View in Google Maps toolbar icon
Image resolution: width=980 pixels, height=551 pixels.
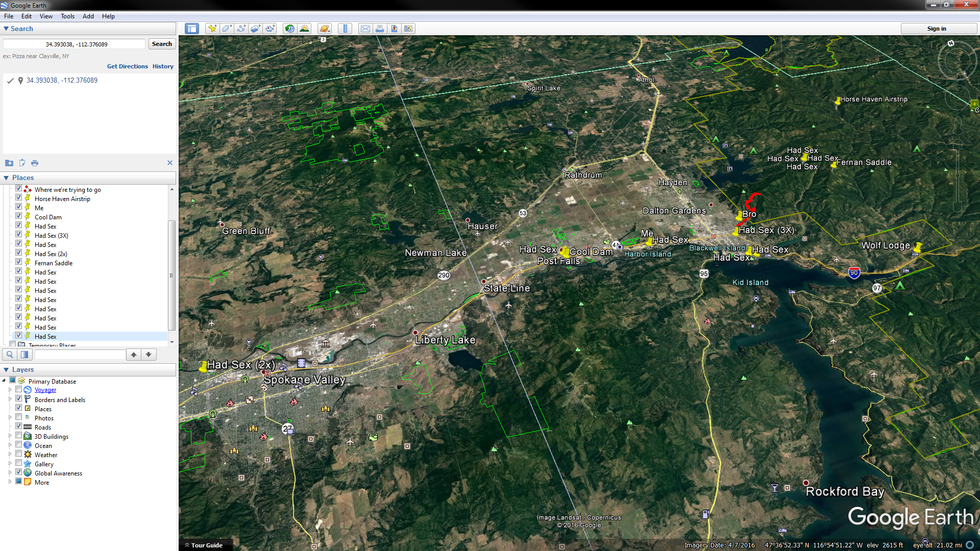tap(408, 29)
